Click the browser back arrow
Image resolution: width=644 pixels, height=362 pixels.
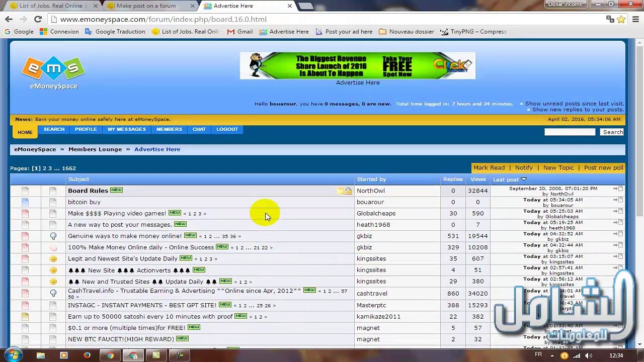click(x=9, y=19)
